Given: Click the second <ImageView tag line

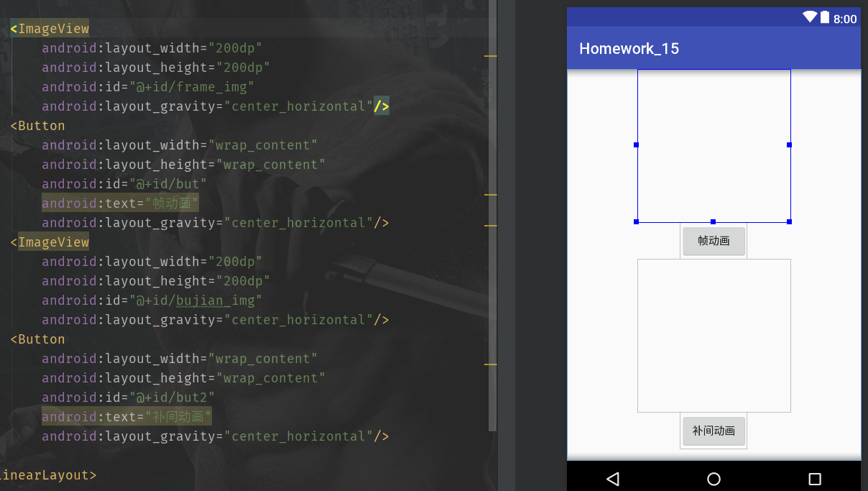Looking at the screenshot, I should click(50, 242).
